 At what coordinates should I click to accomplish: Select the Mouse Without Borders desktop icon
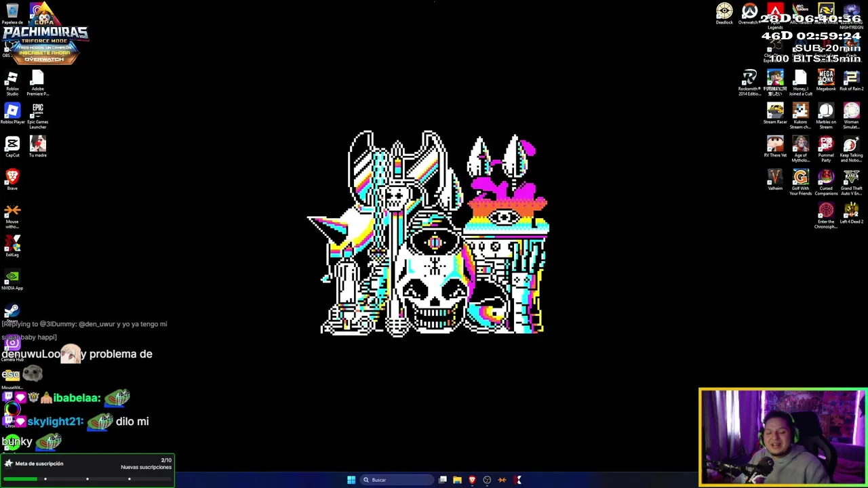click(12, 216)
